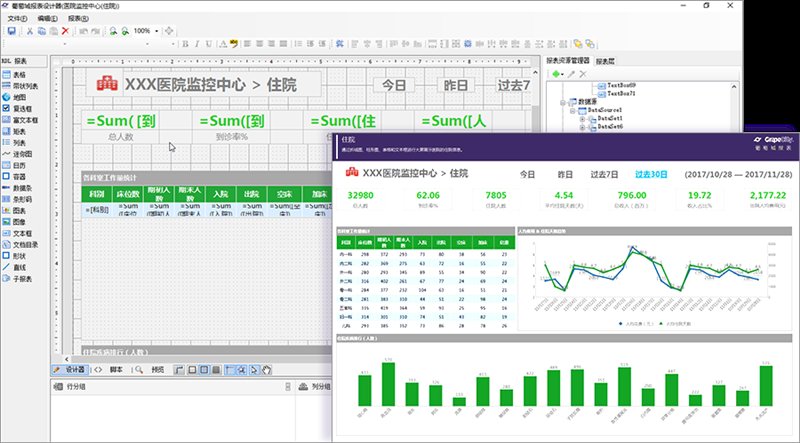The image size is (800, 443).
Task: Click 过去7日 in the preview window
Action: click(604, 174)
